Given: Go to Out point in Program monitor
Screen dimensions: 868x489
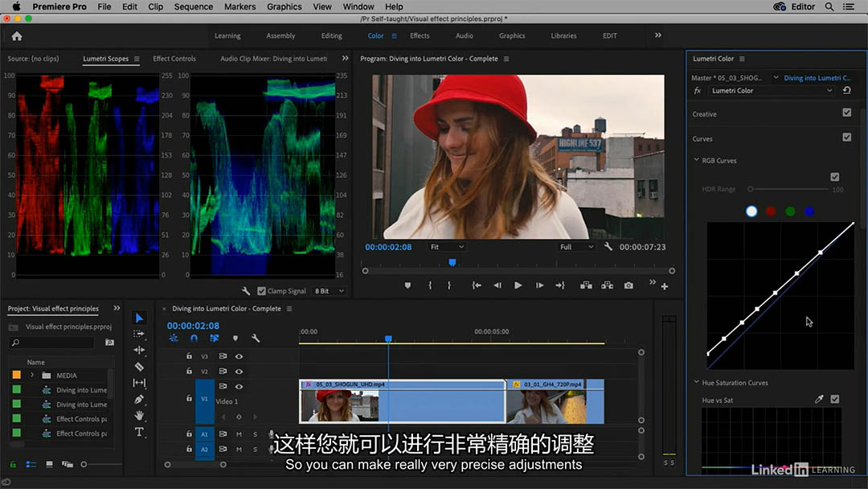Looking at the screenshot, I should (x=560, y=286).
